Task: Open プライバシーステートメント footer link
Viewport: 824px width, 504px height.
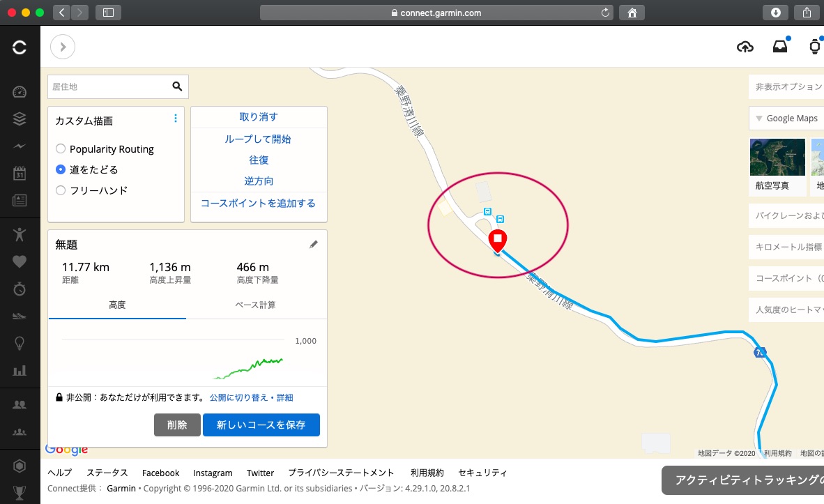Action: 341,473
